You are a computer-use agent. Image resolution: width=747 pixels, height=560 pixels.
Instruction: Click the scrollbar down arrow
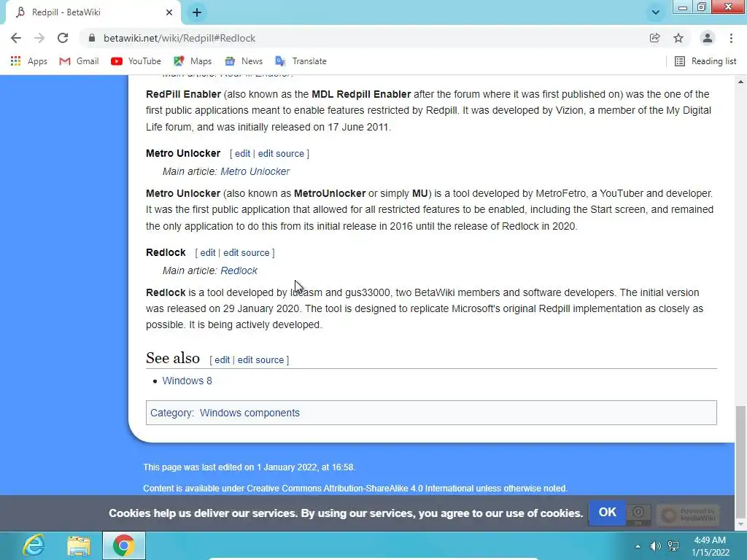740,524
